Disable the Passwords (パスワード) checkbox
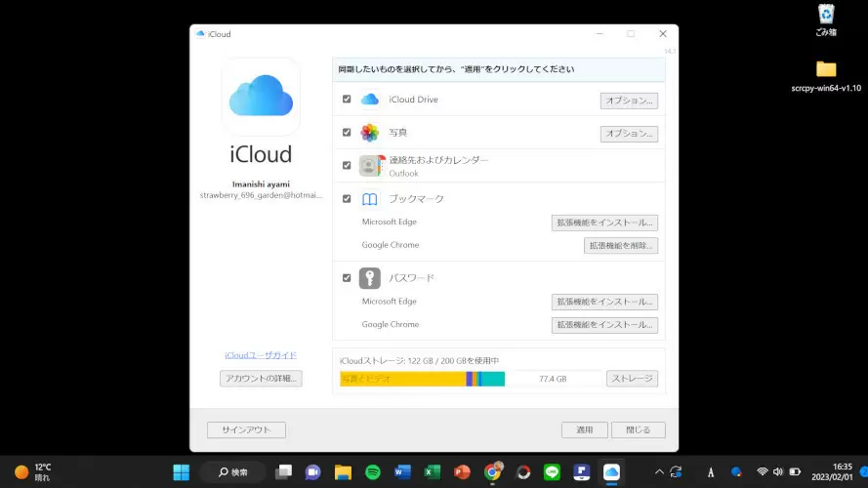Image resolution: width=868 pixels, height=488 pixels. 347,278
